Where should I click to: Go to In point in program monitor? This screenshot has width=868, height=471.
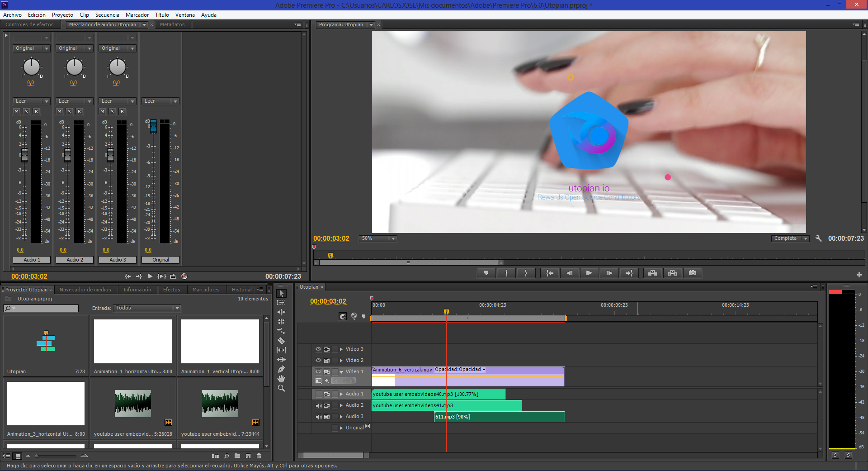[x=549, y=273]
